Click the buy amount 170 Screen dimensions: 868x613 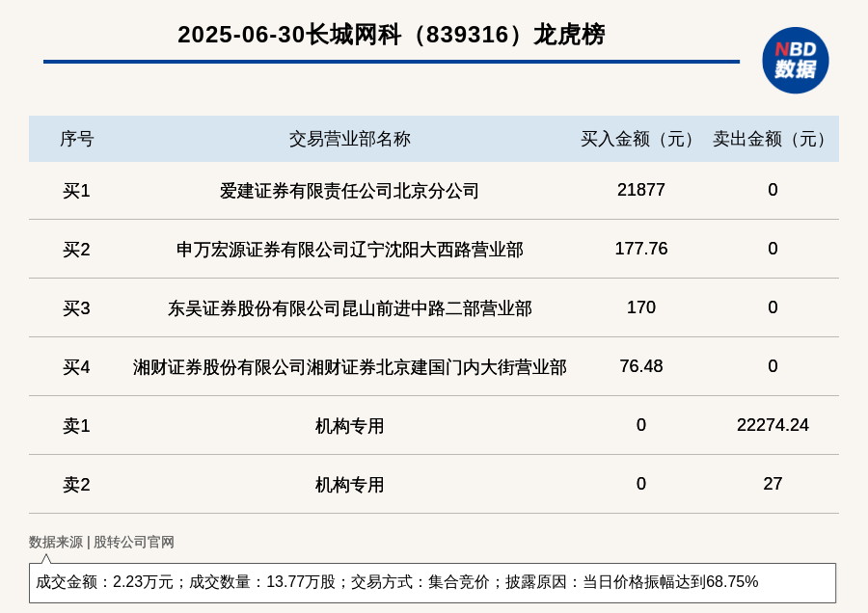(x=641, y=307)
